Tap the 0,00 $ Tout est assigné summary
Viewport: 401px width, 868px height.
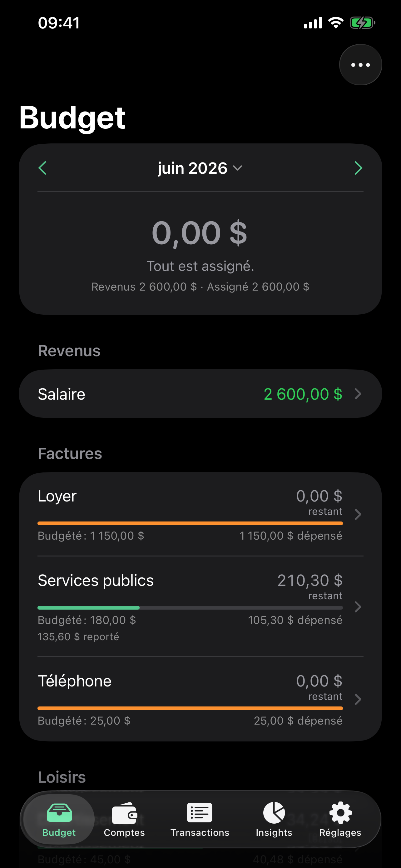tap(200, 244)
